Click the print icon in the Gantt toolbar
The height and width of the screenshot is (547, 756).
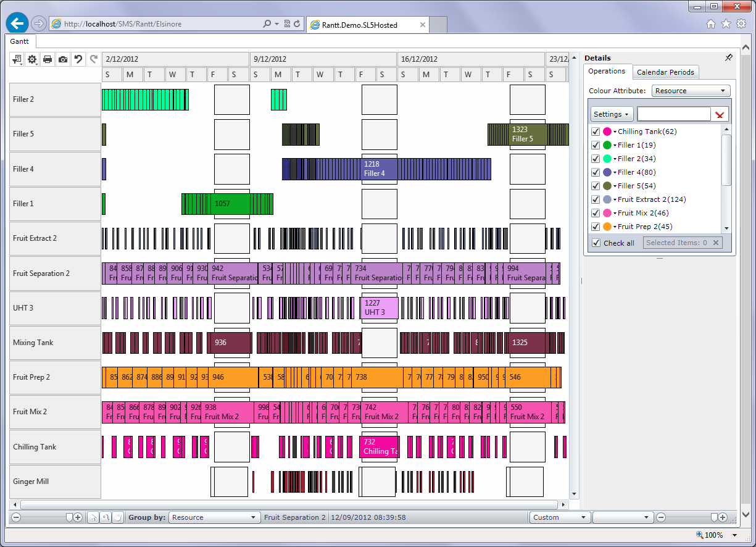click(48, 59)
